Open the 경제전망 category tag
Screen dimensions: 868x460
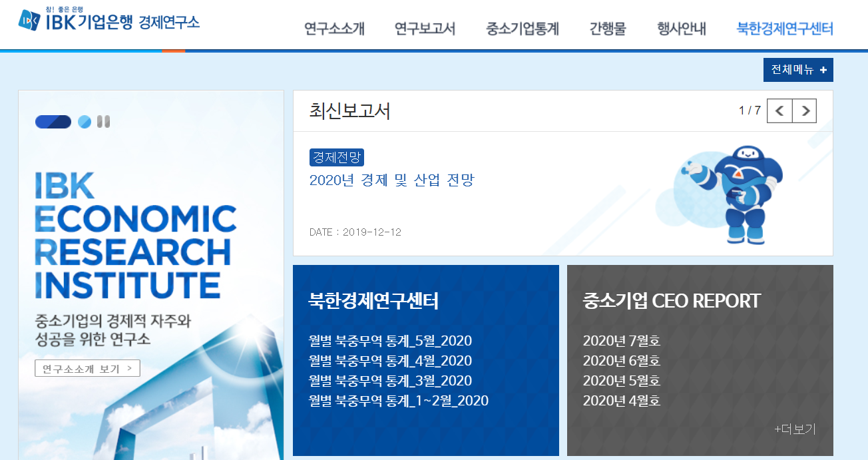point(337,158)
